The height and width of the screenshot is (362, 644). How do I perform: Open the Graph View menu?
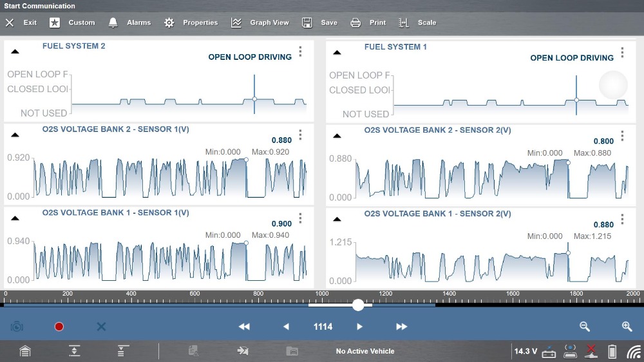[x=260, y=23]
